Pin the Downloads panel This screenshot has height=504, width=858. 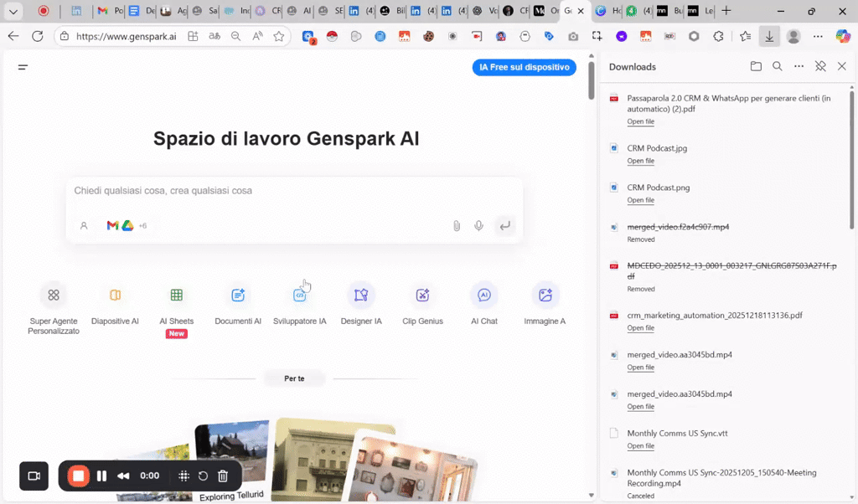[x=820, y=67]
